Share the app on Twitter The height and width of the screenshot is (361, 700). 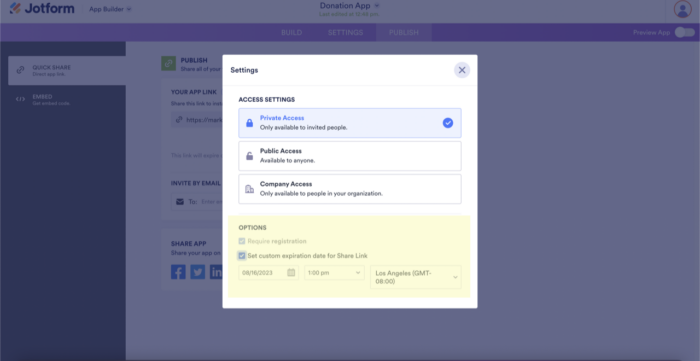coord(198,272)
